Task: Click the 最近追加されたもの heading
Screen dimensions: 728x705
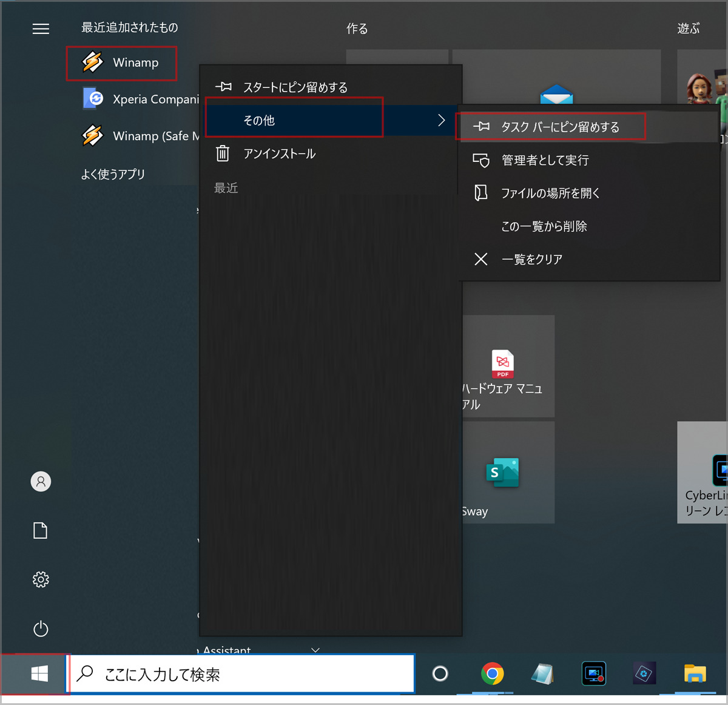Action: point(130,27)
